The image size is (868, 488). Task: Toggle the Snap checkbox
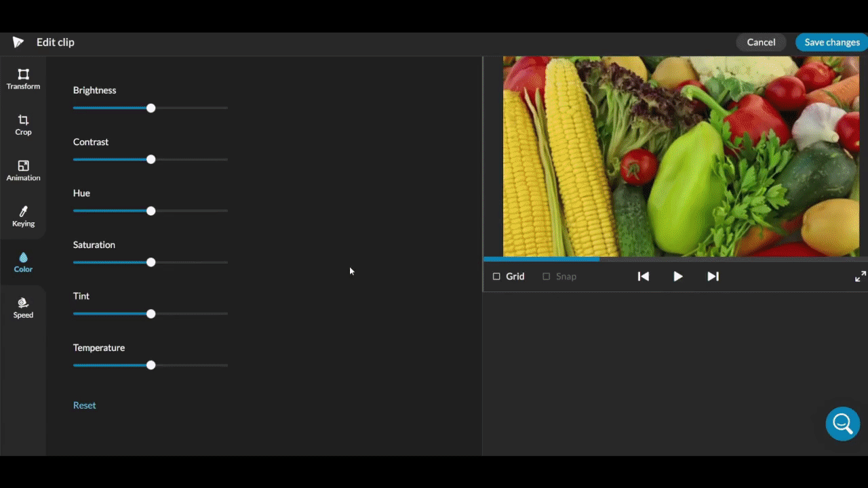(546, 277)
